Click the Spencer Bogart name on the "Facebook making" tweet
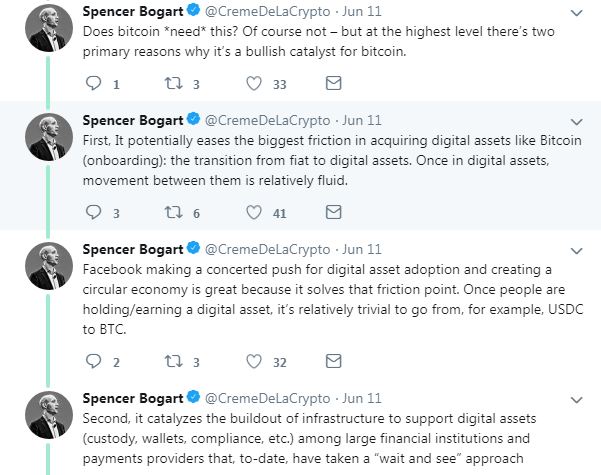Viewport: 601px width, 475px height. pyautogui.click(x=133, y=249)
